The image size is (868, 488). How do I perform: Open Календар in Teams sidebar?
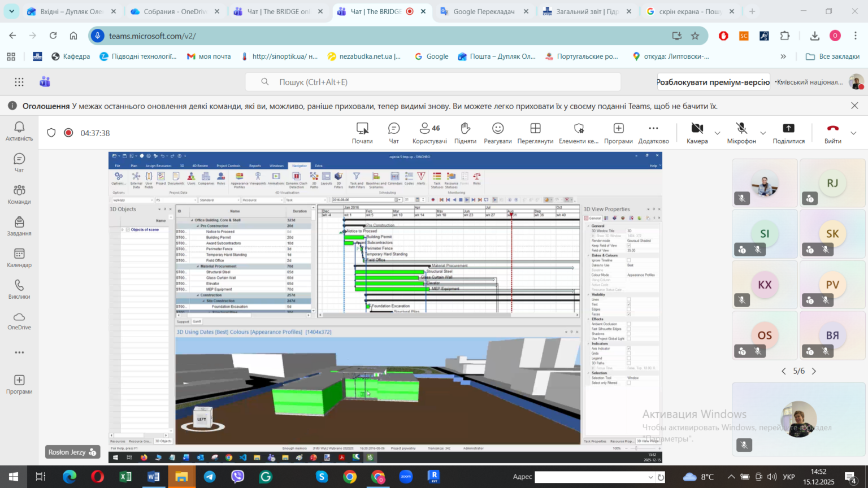pyautogui.click(x=19, y=258)
